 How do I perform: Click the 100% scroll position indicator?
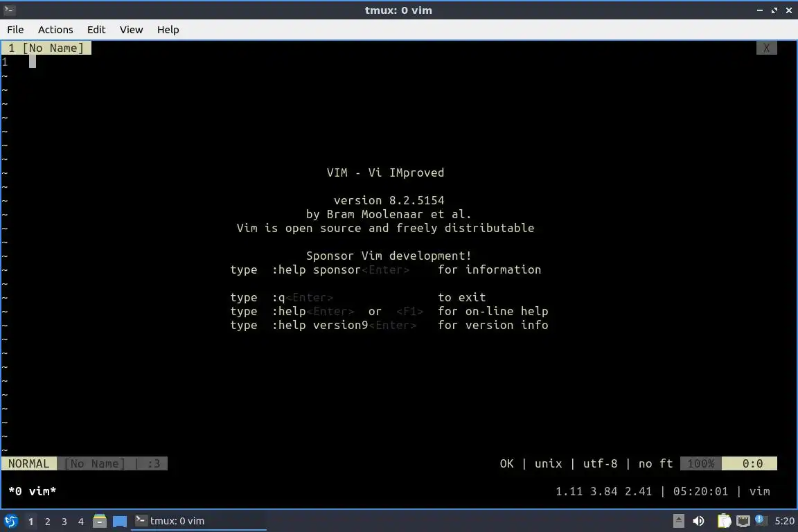tap(701, 463)
